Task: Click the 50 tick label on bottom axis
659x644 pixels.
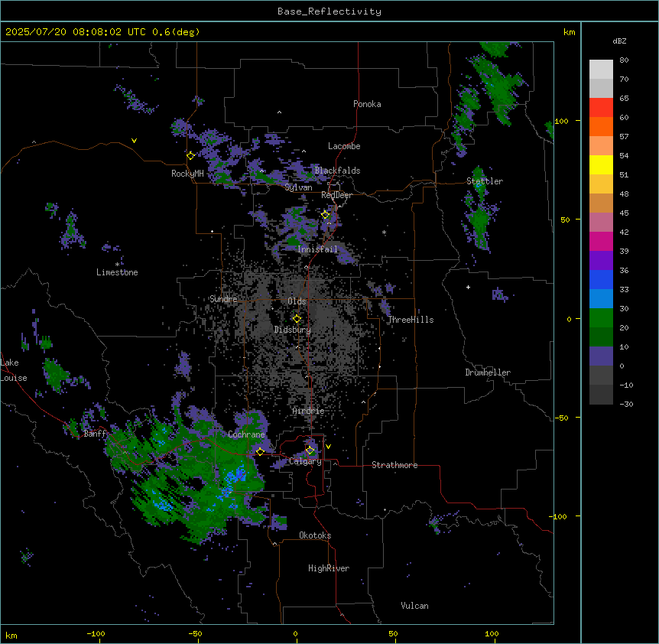Action: tap(393, 633)
